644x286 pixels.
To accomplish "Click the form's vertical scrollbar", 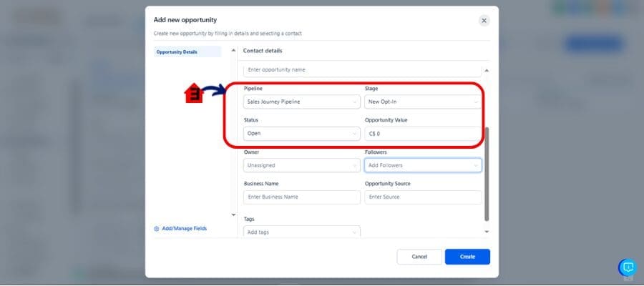I will point(487,172).
